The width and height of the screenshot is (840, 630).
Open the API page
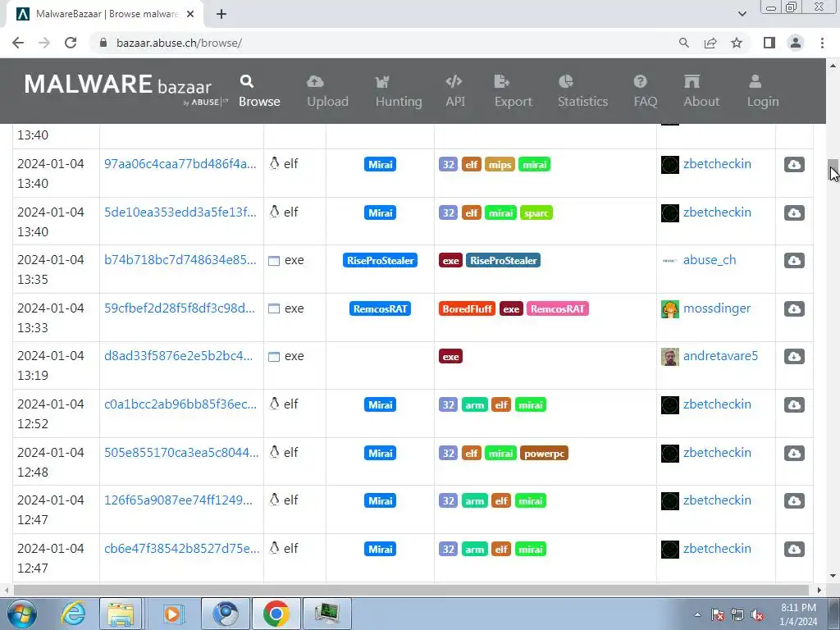(x=454, y=91)
